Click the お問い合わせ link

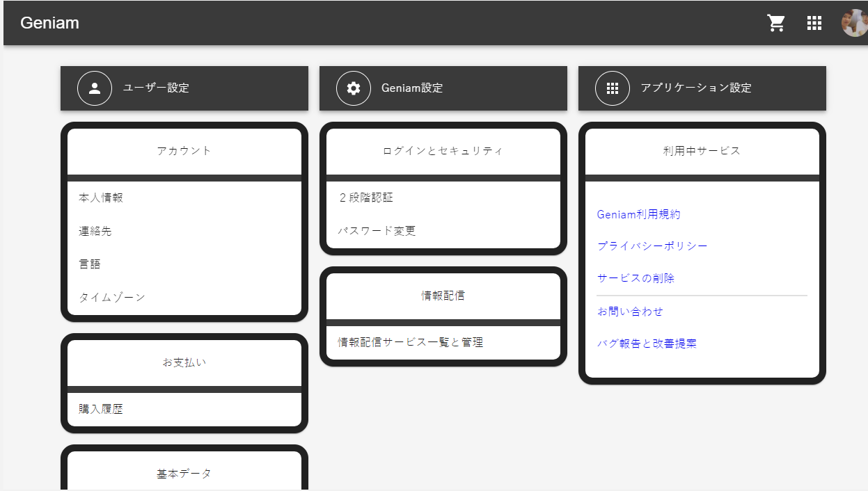tap(630, 312)
